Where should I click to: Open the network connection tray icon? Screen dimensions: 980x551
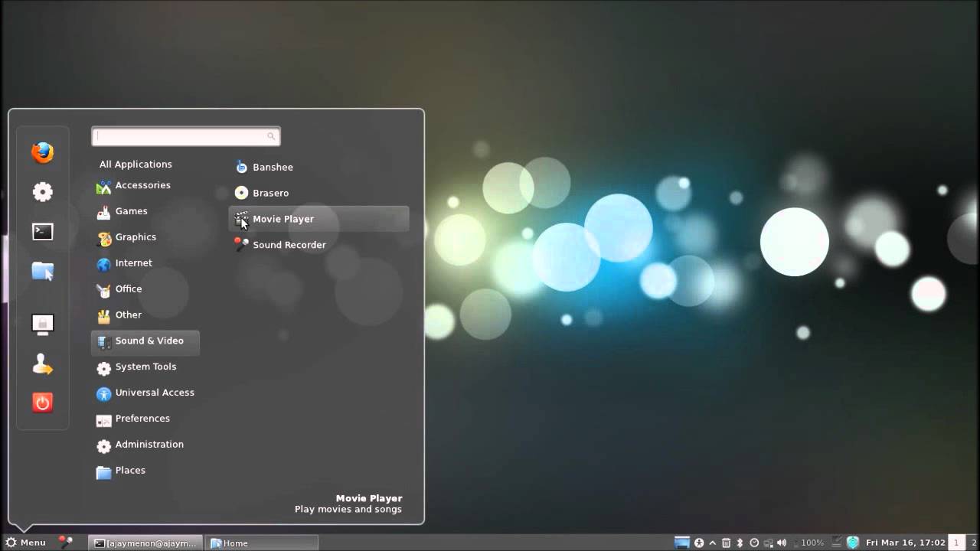(x=768, y=543)
